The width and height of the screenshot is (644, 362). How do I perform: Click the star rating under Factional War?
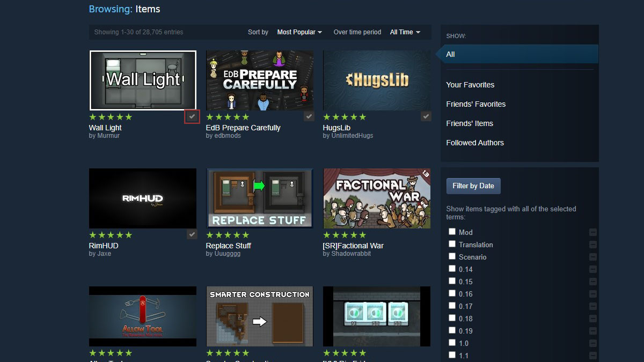point(345,235)
